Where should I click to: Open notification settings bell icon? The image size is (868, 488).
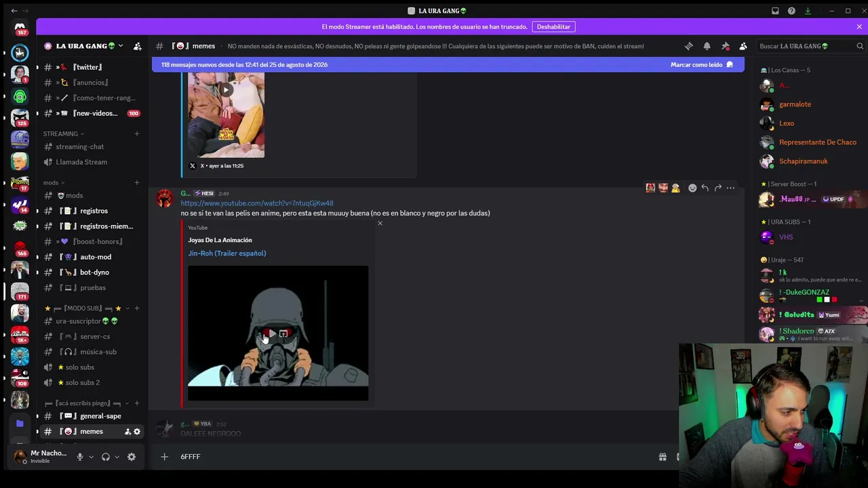click(707, 46)
